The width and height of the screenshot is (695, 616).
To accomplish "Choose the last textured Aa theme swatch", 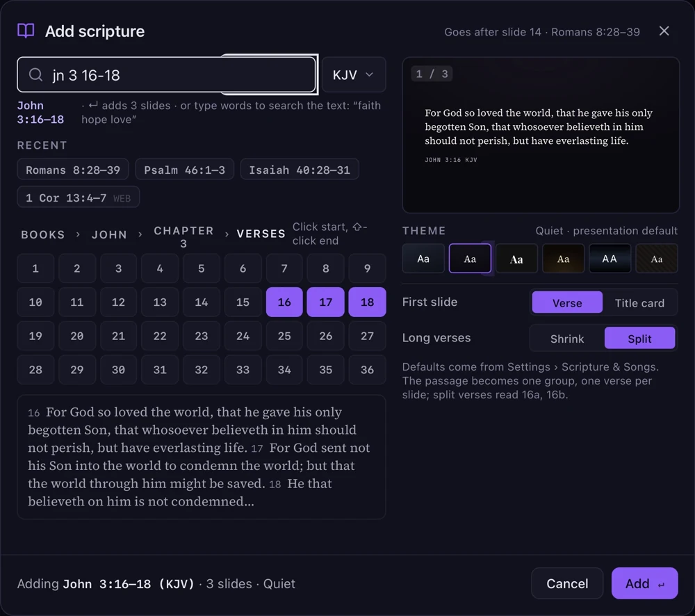I will coord(657,259).
